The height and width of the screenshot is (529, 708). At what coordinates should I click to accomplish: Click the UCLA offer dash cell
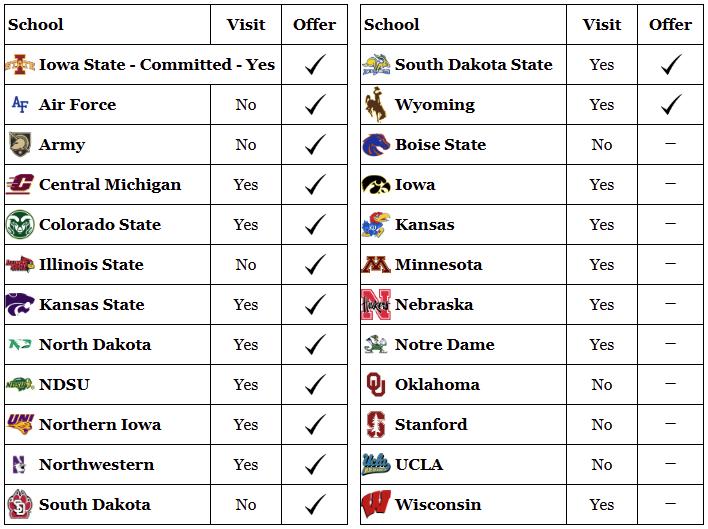(x=671, y=464)
